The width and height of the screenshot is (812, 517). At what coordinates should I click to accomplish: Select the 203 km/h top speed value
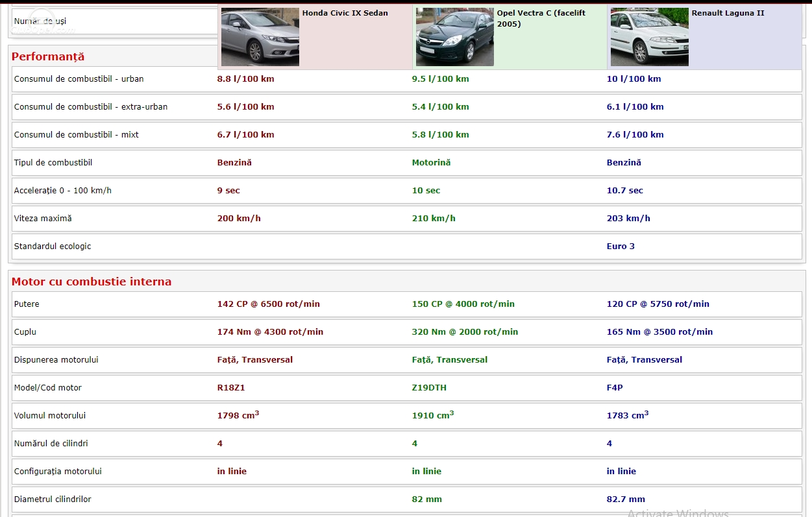[628, 219]
